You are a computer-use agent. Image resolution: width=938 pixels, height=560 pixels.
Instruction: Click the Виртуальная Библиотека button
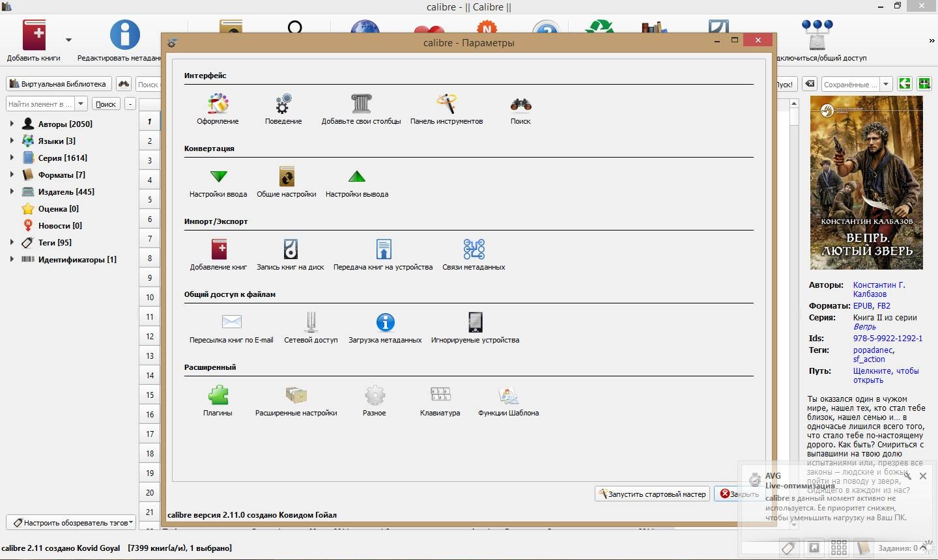(x=58, y=84)
